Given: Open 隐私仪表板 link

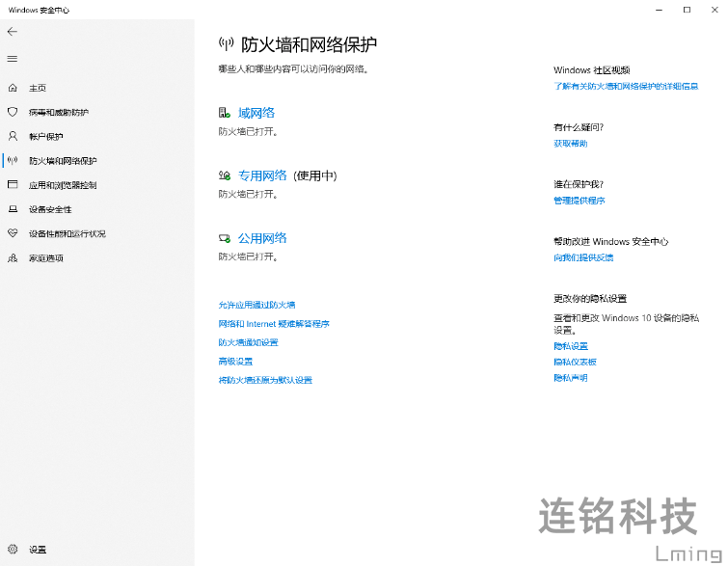Looking at the screenshot, I should (x=575, y=362).
